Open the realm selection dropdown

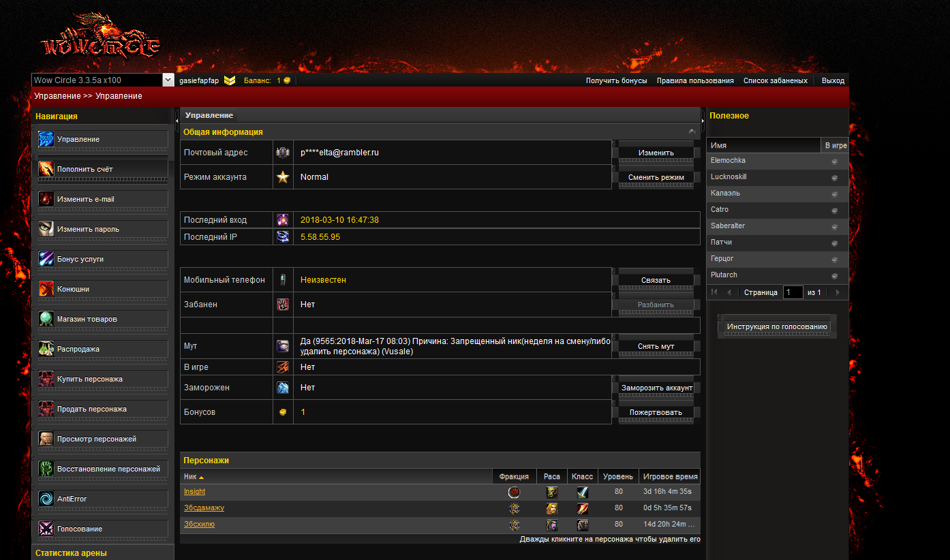click(x=168, y=80)
